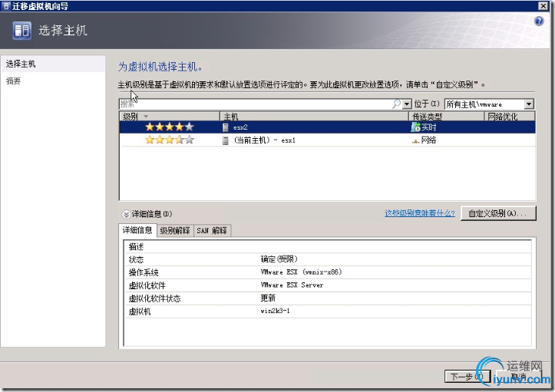Click the title bar window icon
This screenshot has height=392, width=555.
pyautogui.click(x=6, y=6)
